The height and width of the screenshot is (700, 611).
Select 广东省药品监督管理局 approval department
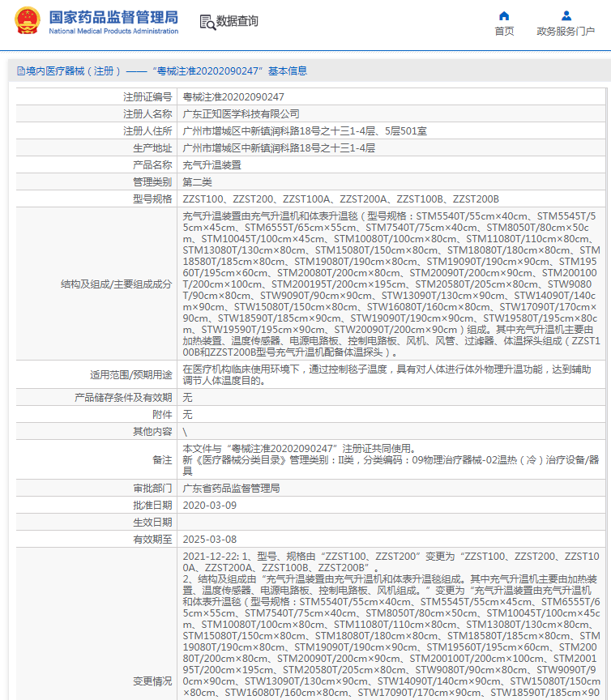[x=231, y=488]
